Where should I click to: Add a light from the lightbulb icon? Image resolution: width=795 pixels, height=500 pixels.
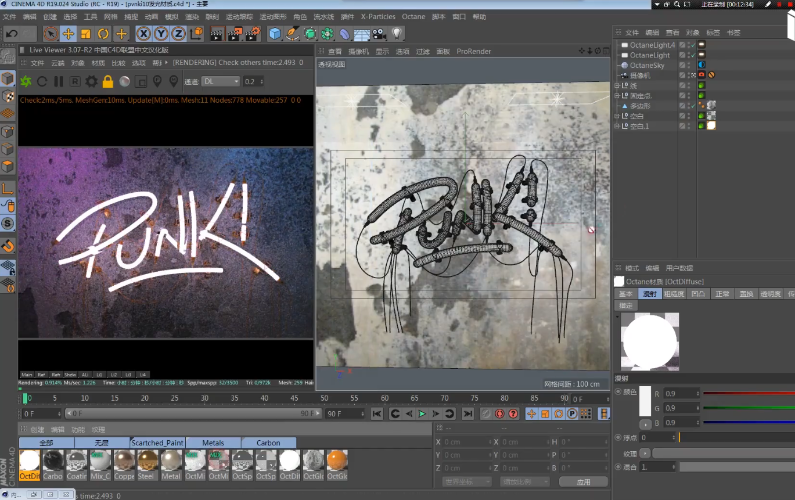[398, 34]
